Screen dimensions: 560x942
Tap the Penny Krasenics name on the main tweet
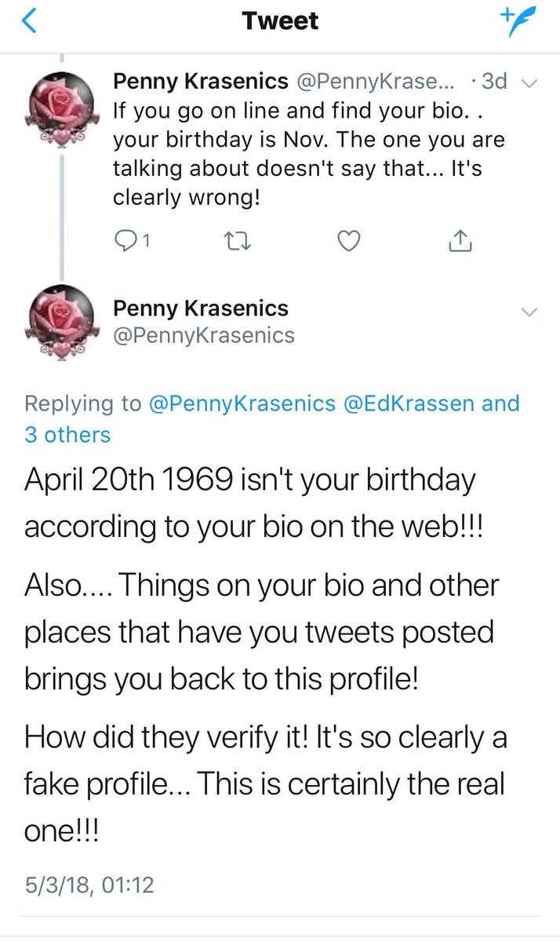coord(201,309)
